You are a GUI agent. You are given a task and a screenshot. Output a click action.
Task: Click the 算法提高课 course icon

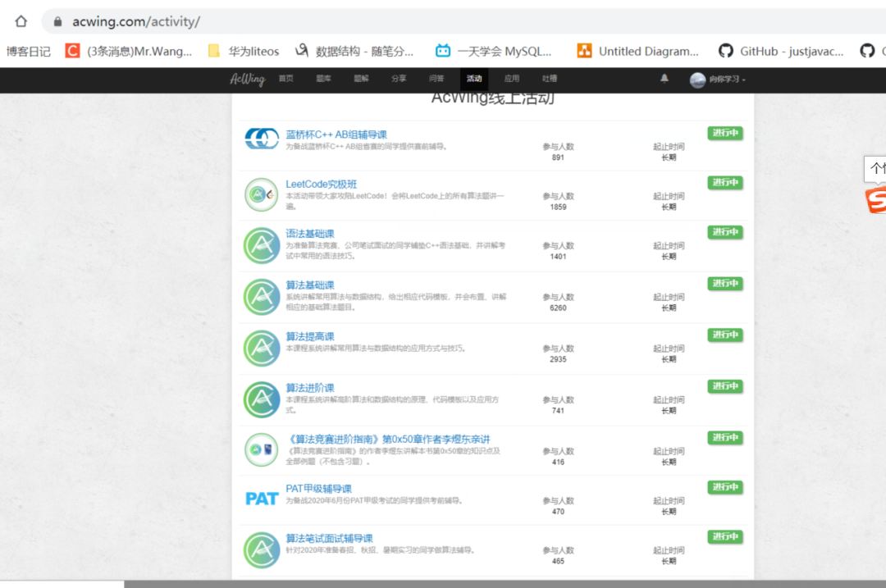(x=262, y=348)
